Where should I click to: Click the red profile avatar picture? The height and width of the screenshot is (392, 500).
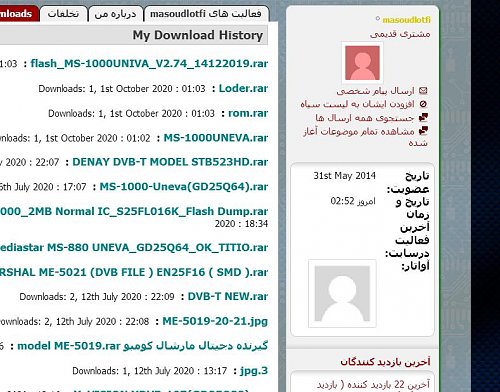point(362,63)
